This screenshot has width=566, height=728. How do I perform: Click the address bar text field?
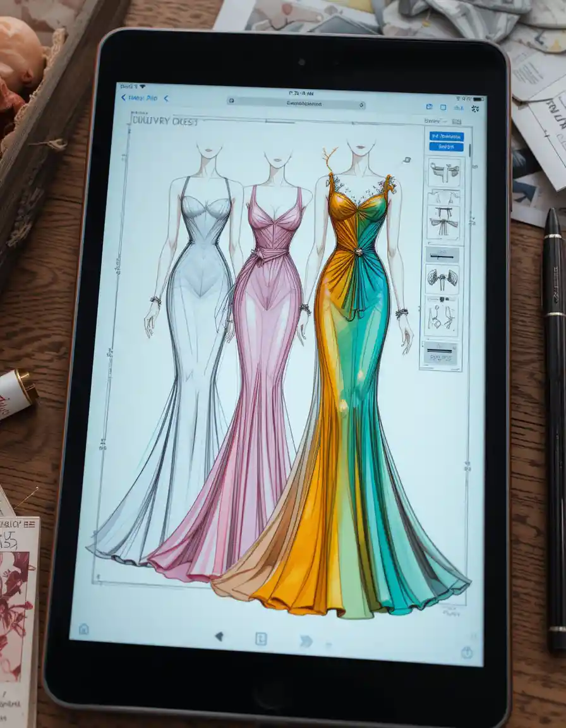tap(296, 104)
